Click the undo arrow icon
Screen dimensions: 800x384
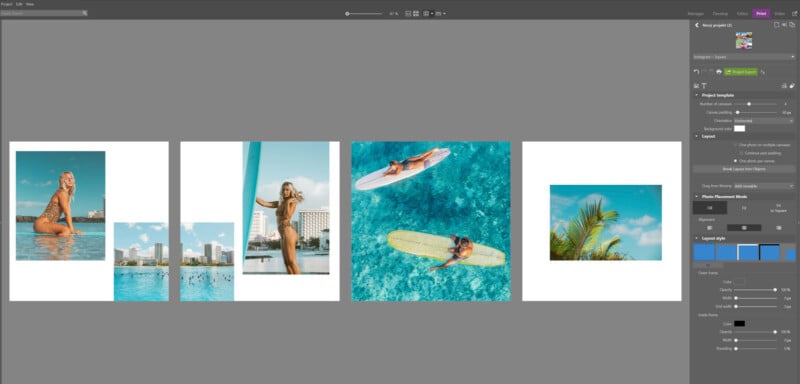click(697, 72)
